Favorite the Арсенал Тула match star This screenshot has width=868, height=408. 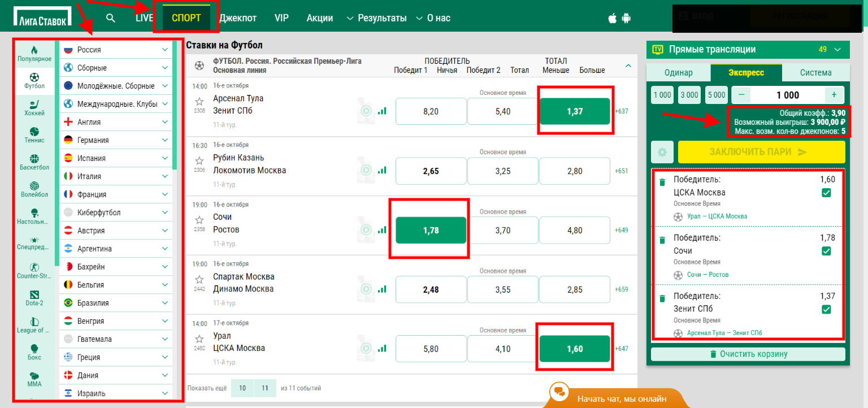[199, 101]
